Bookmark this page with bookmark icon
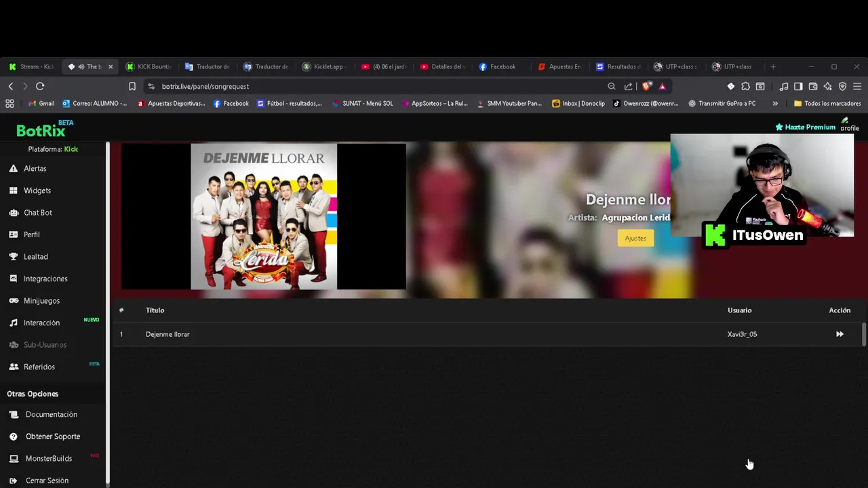The height and width of the screenshot is (488, 868). pos(132,86)
